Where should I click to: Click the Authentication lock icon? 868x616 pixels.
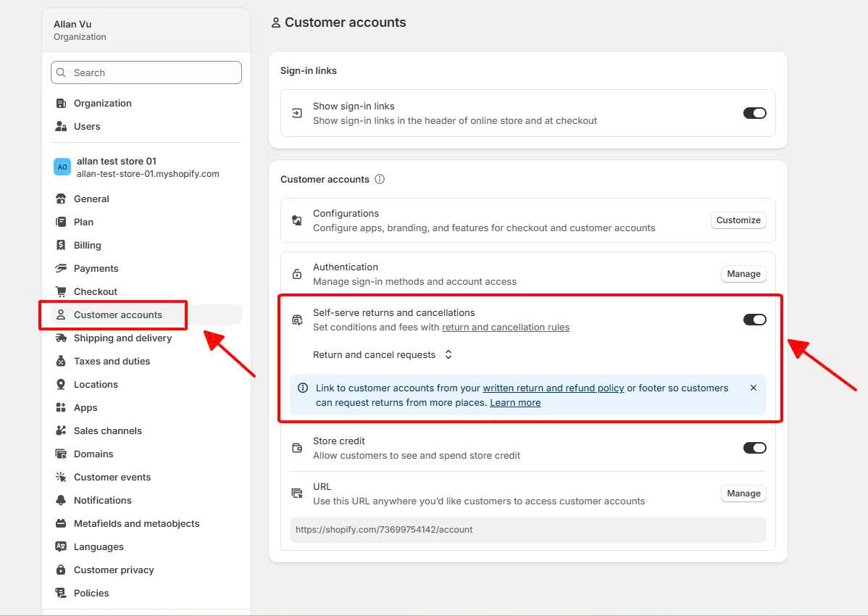[x=297, y=274]
